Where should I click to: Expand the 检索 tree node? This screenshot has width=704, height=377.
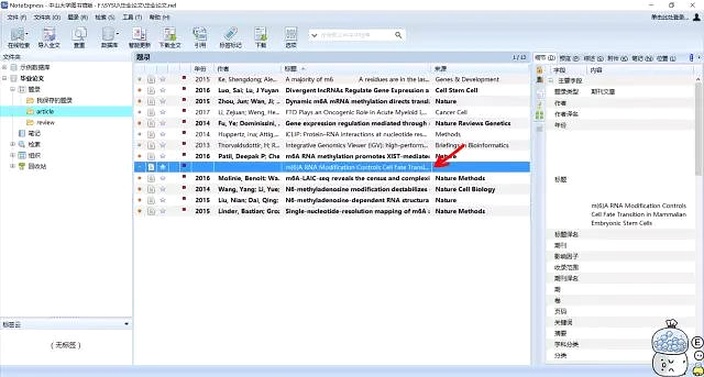pyautogui.click(x=13, y=145)
